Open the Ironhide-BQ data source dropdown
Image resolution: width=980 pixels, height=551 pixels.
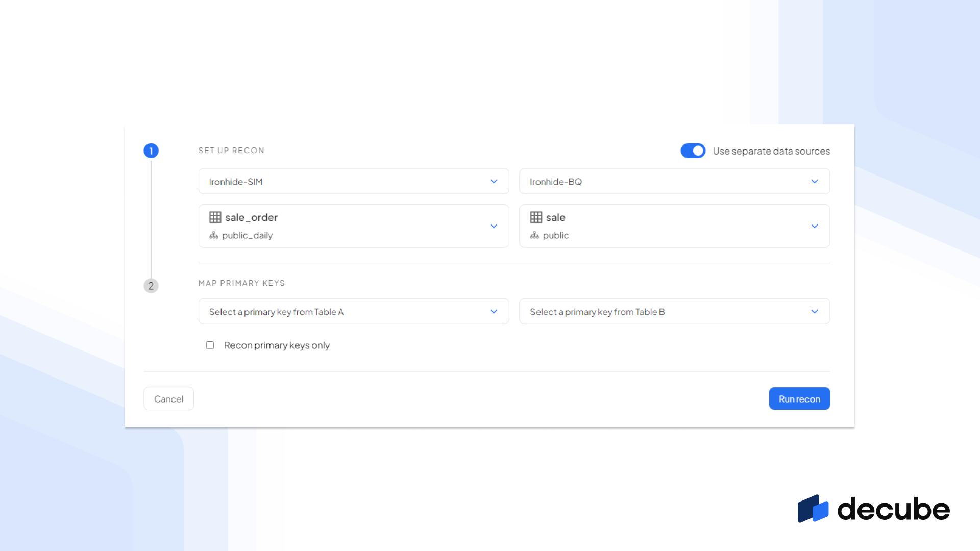(674, 182)
